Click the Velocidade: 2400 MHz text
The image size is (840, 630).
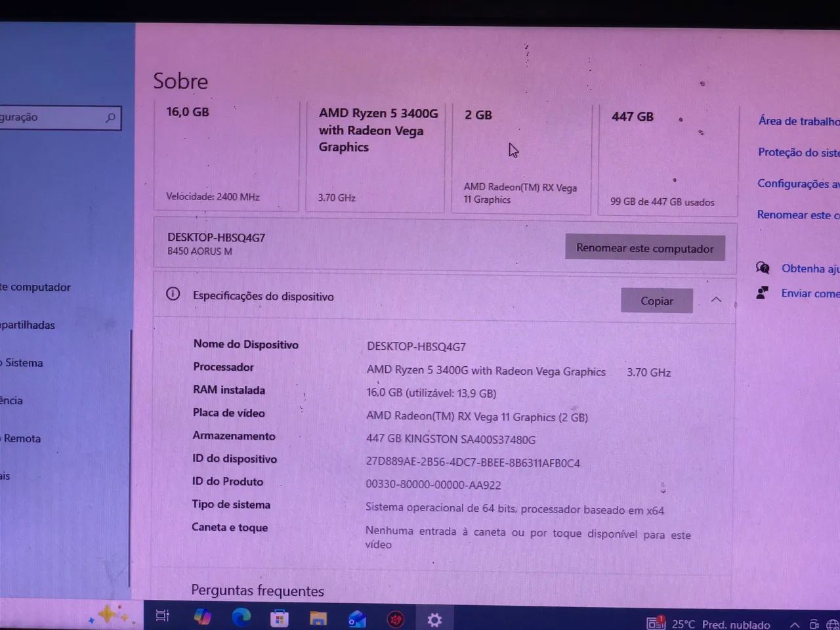(x=213, y=196)
